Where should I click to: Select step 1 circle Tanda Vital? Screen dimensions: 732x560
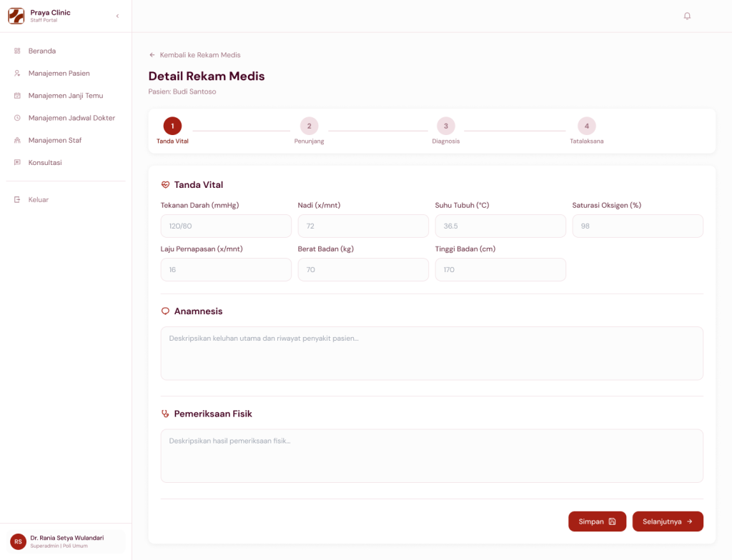pyautogui.click(x=172, y=126)
